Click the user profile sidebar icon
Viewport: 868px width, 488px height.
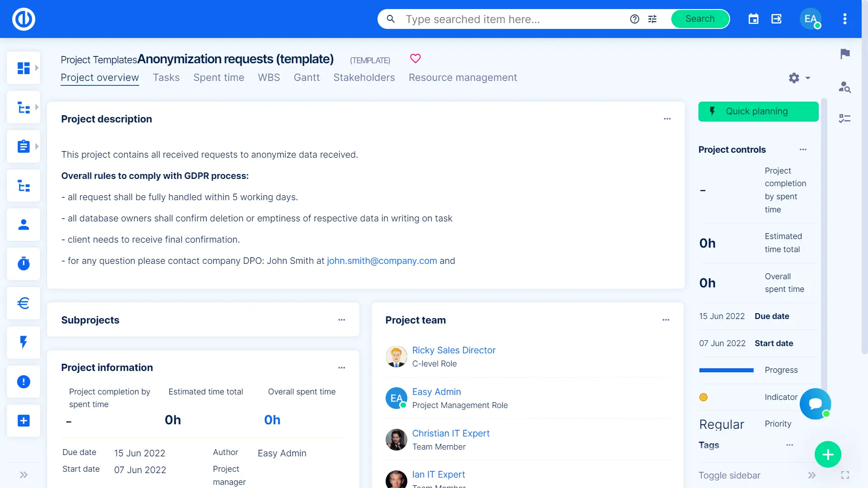click(x=24, y=225)
